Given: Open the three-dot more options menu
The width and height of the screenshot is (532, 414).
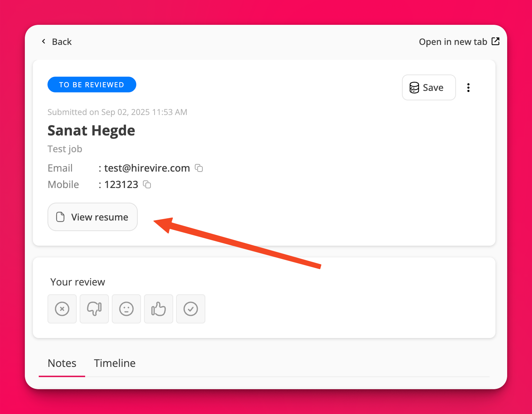Looking at the screenshot, I should click(468, 88).
